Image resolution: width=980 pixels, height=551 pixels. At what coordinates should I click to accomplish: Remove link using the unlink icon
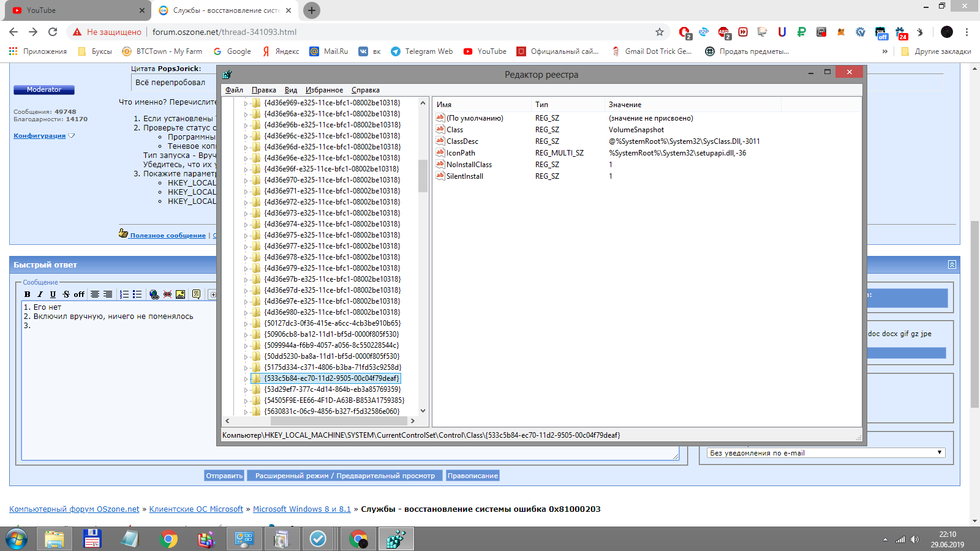167,294
